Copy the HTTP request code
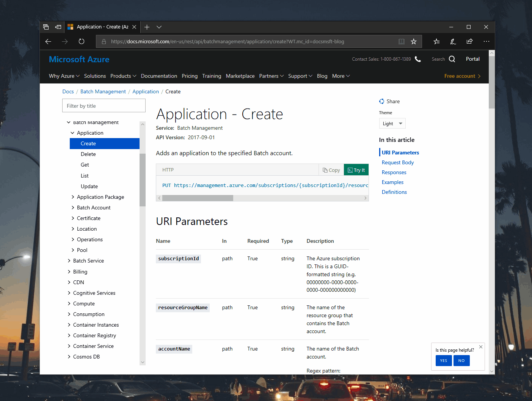Screen dimensions: 532x401 [x=331, y=170]
